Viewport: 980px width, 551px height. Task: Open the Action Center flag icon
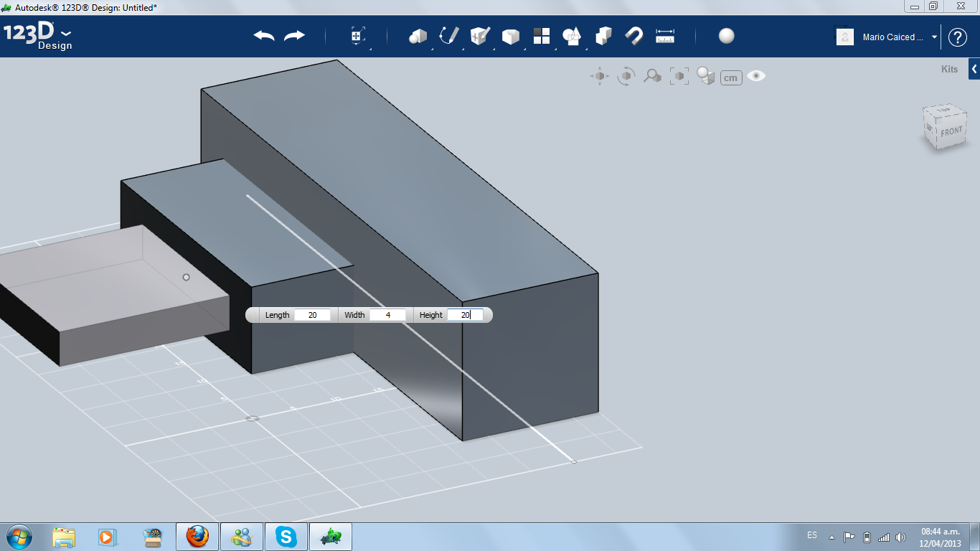849,537
